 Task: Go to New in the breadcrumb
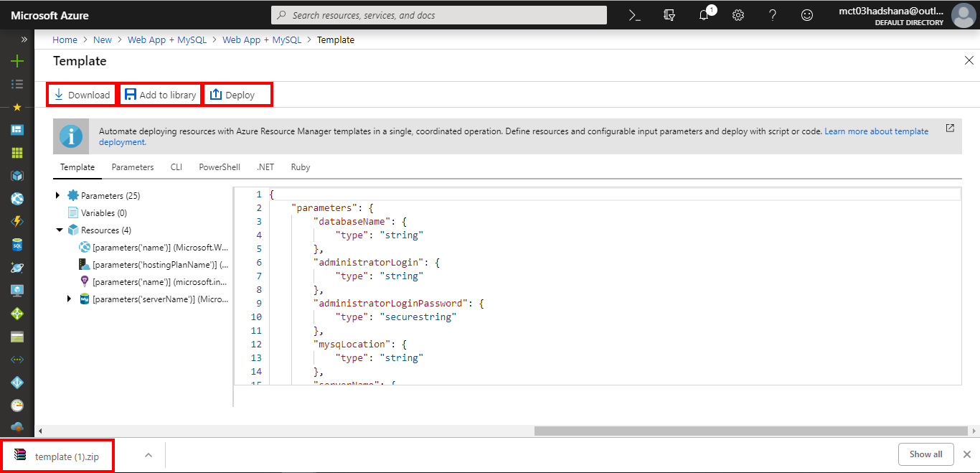(103, 40)
